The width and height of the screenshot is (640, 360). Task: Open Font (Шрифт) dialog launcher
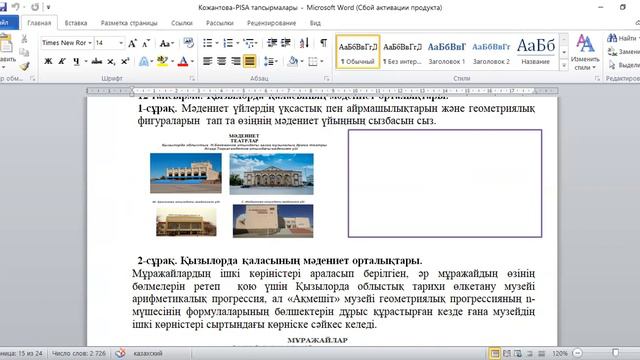192,78
